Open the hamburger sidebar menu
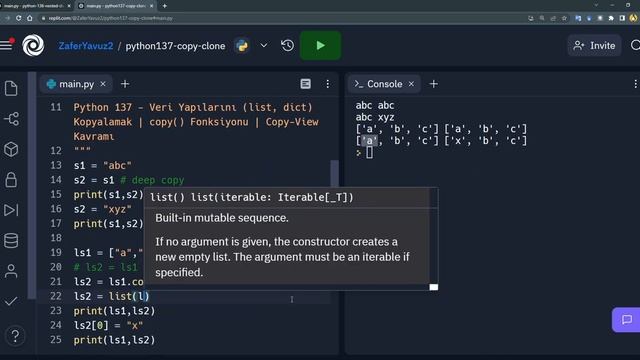Screen dimensions: 640x360 tap(7, 45)
